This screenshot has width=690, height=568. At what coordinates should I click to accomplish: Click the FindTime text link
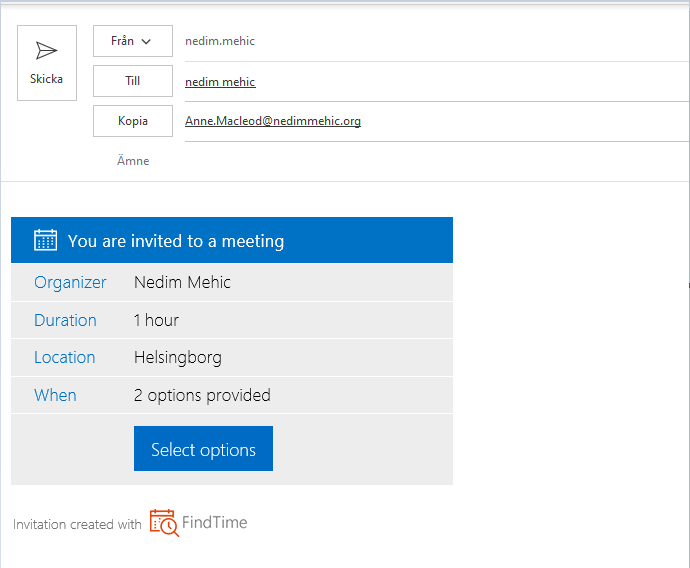pos(214,522)
